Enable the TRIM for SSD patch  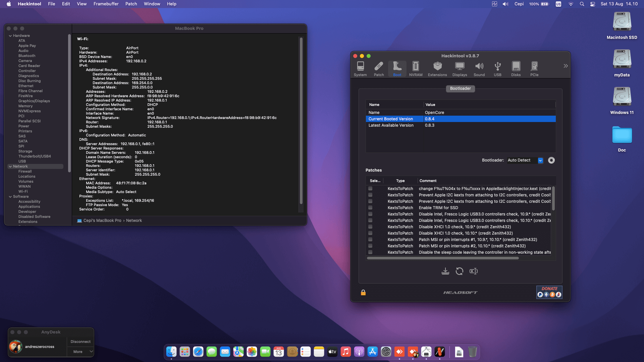370,207
